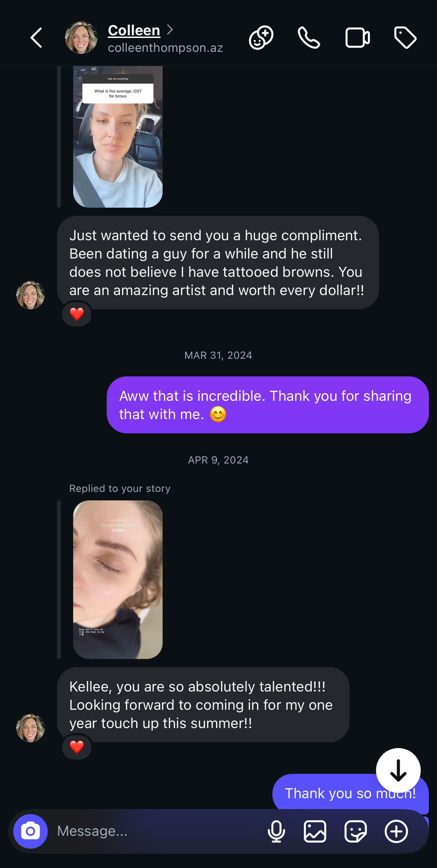437x868 pixels.
Task: Tap Colleen's profile picture in header
Action: (x=81, y=38)
